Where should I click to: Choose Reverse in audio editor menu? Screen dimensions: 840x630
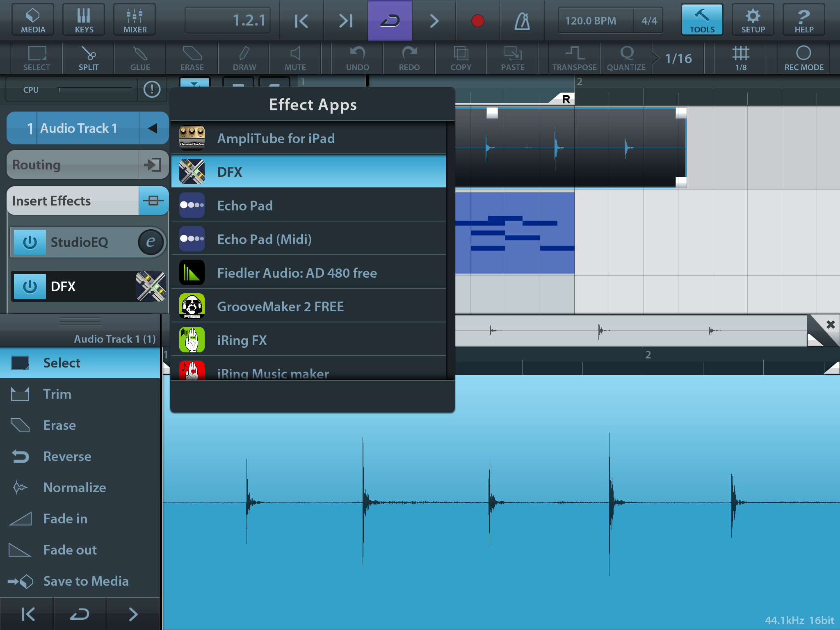[80, 457]
